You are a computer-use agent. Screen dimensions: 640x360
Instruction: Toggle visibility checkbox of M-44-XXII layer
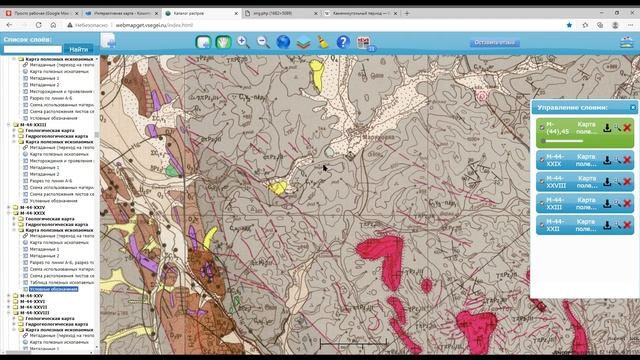pos(542,225)
